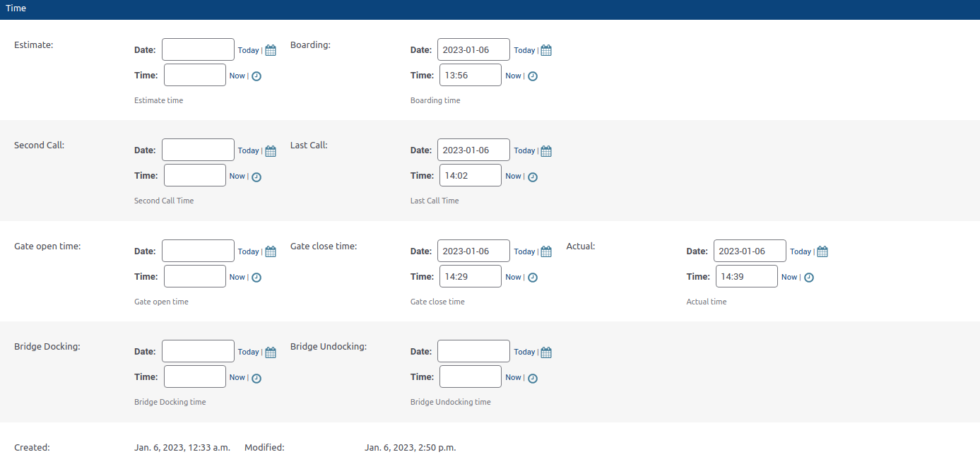This screenshot has width=980, height=457.
Task: Click Now link for Gate close time
Action: pyautogui.click(x=513, y=277)
